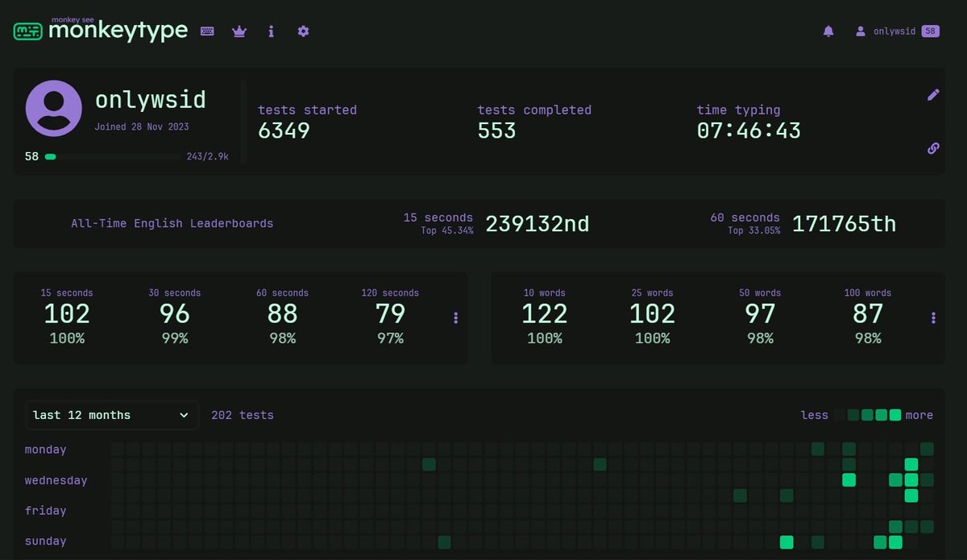Screen dimensions: 967x560
Task: Open notifications bell
Action: coord(828,31)
